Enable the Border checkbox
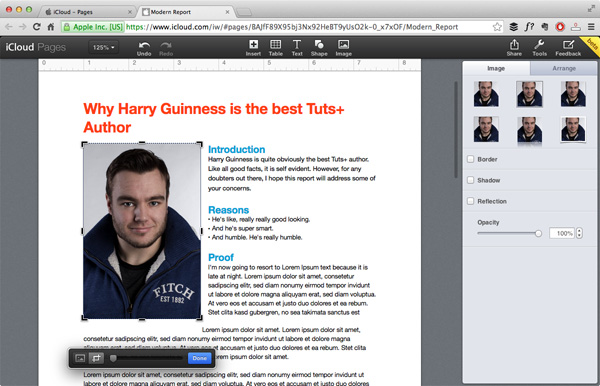This screenshot has height=386, width=600. (x=471, y=159)
